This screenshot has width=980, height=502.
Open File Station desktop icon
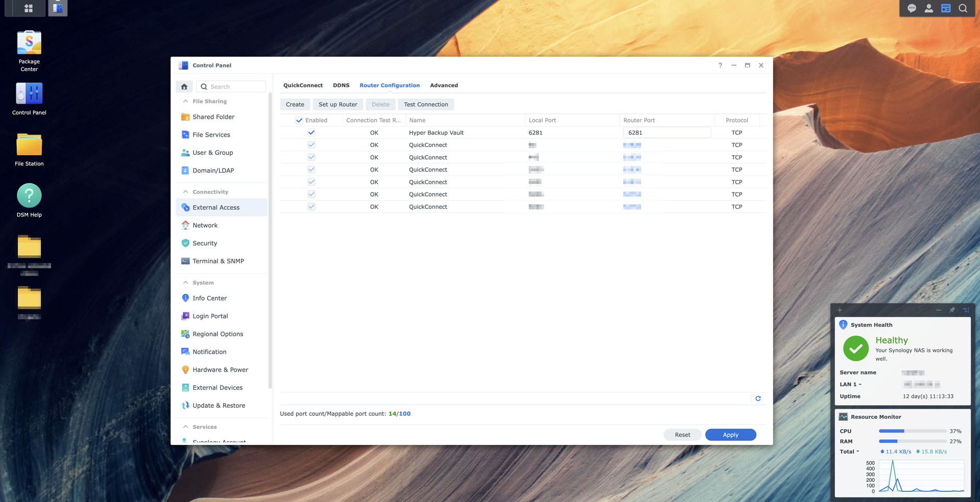pos(29,150)
